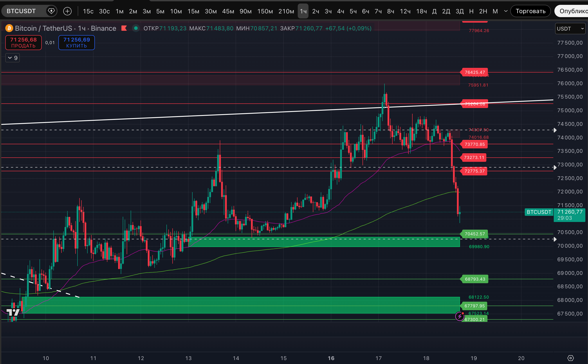
Task: Click the red 76425.47 price level label
Action: (474, 72)
